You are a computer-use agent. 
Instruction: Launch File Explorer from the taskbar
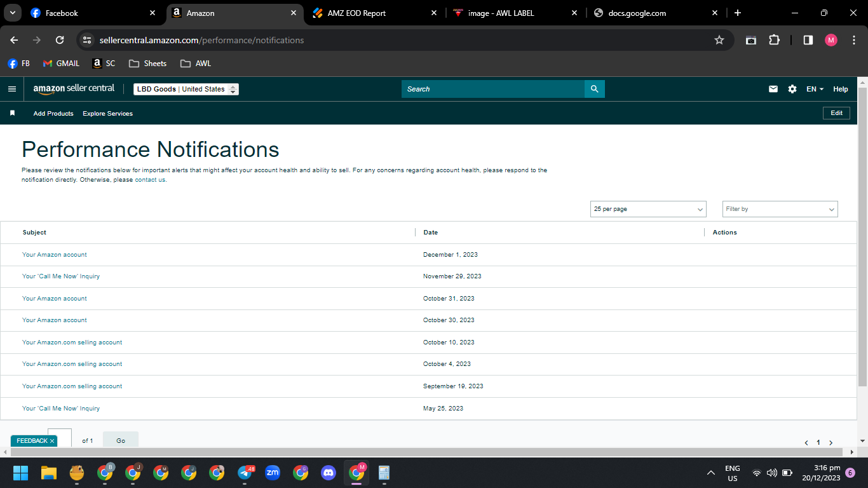[x=49, y=473]
